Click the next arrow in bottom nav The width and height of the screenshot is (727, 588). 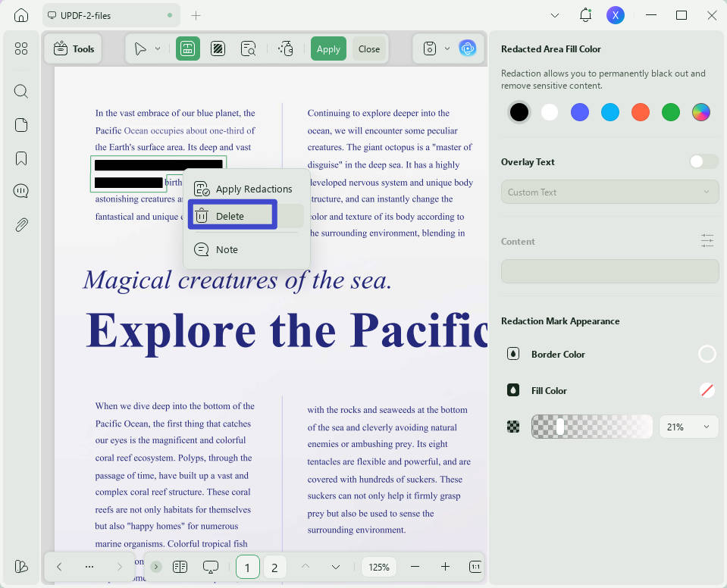click(120, 567)
